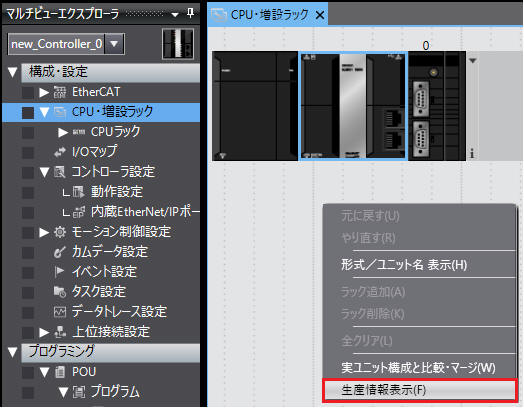The width and height of the screenshot is (524, 408).
Task: Select 内蔵EtherNet/IPポート in the tree
Action: pyautogui.click(x=146, y=212)
